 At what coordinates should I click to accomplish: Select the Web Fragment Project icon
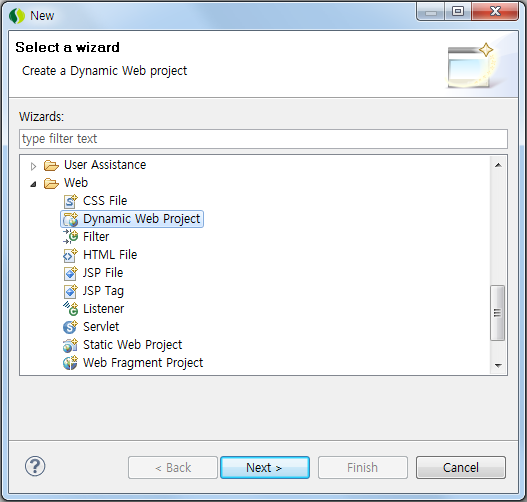70,363
